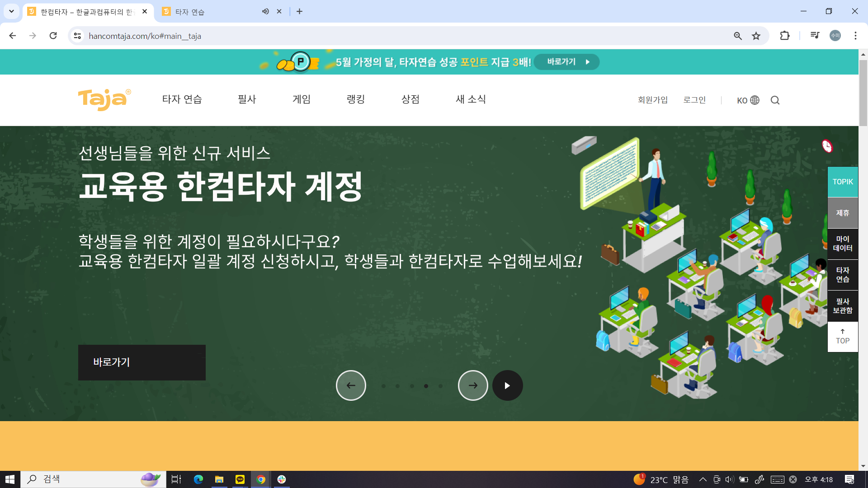Open the browser extensions puzzle icon

coord(785,36)
